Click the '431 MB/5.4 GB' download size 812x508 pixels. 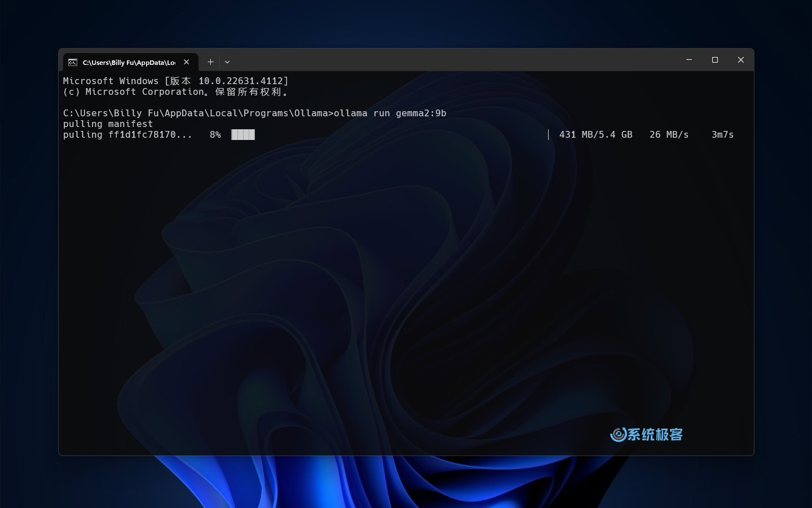(x=595, y=134)
